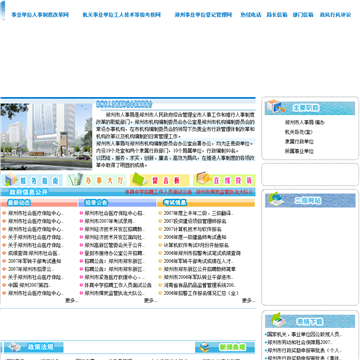360x360 pixels.
Task: Open the 所属事业单位 link under 主要职能
Action: [x=299, y=151]
